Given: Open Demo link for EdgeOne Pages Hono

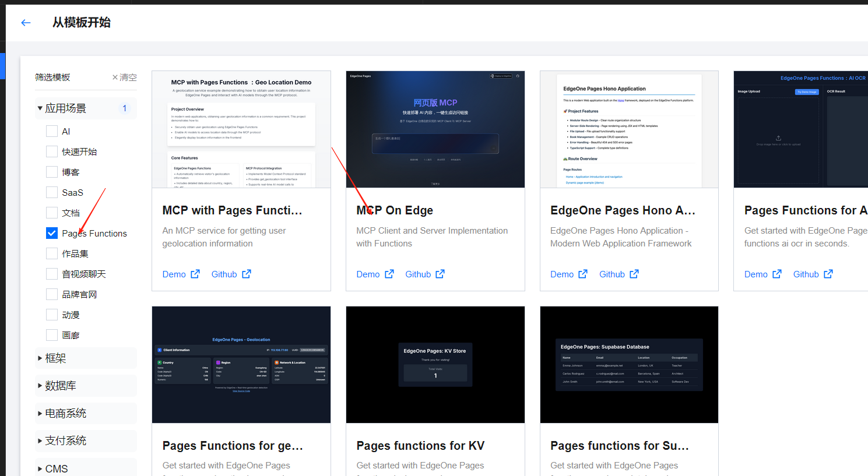Looking at the screenshot, I should click(562, 274).
